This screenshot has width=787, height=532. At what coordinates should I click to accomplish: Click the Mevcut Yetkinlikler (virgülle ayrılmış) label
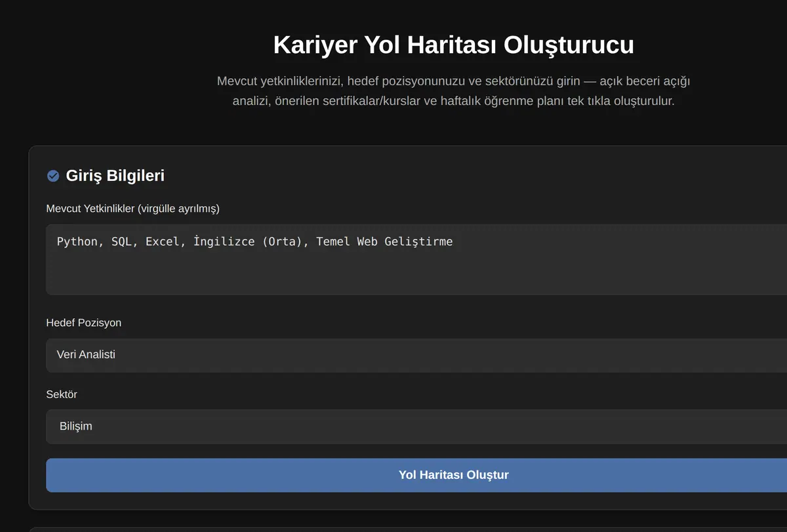[132, 209]
